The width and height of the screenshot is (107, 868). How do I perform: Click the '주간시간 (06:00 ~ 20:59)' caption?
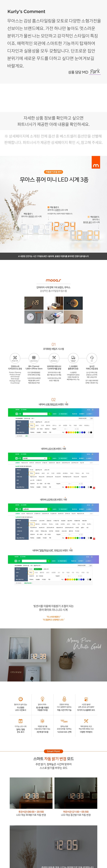click(x=31, y=812)
